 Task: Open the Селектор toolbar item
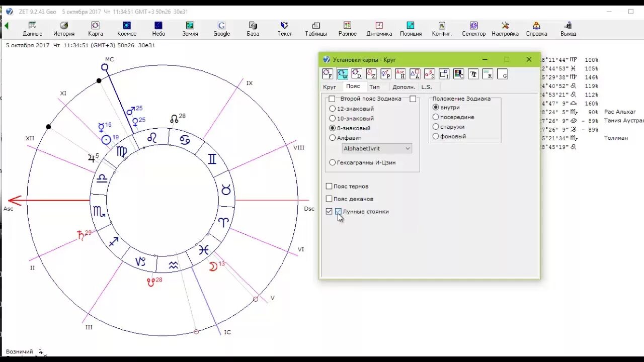coord(473,29)
